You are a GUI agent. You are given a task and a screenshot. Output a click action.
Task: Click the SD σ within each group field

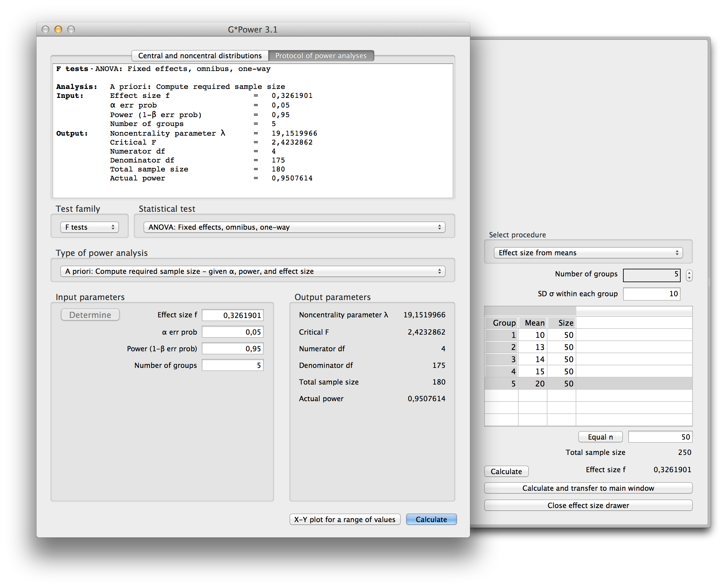651,294
